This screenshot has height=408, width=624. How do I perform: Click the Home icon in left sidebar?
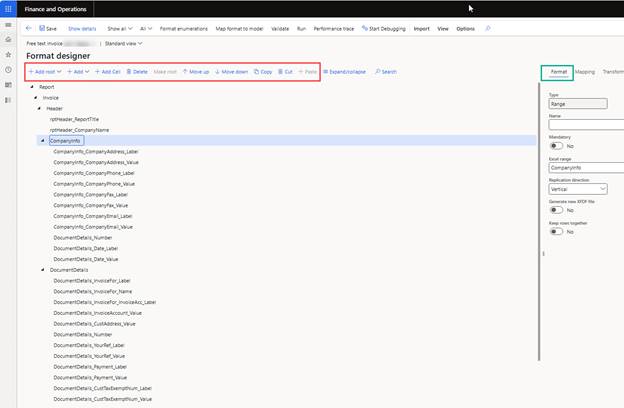click(x=8, y=39)
